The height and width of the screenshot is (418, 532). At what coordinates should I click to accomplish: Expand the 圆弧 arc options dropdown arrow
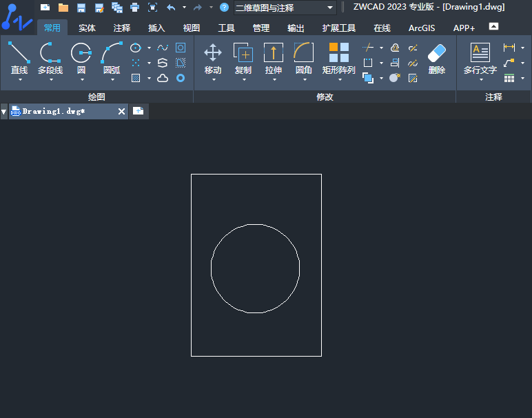pyautogui.click(x=112, y=80)
